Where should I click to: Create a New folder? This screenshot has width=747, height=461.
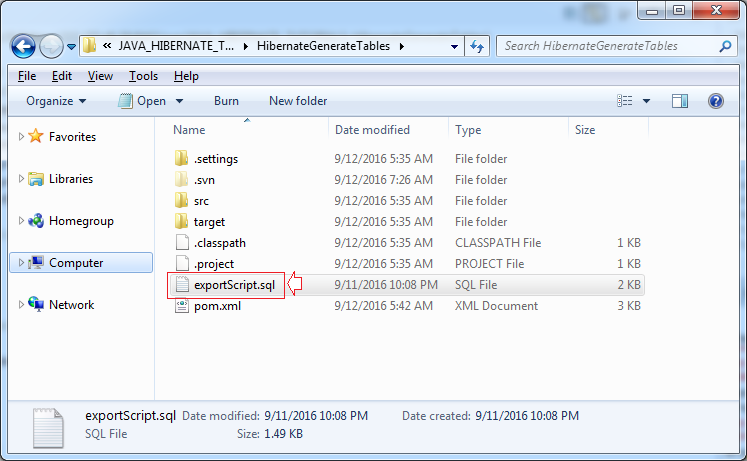click(298, 101)
